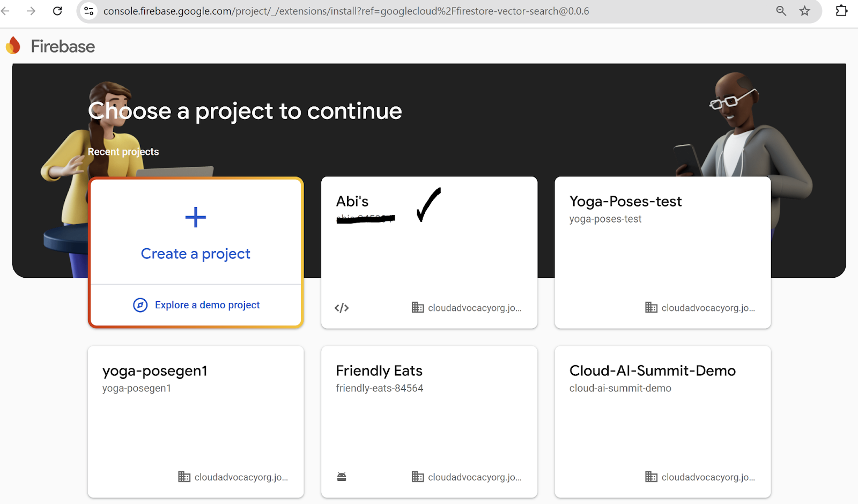Click the organization icon on Yoga-Poses-test card
The width and height of the screenshot is (858, 504).
pos(651,308)
